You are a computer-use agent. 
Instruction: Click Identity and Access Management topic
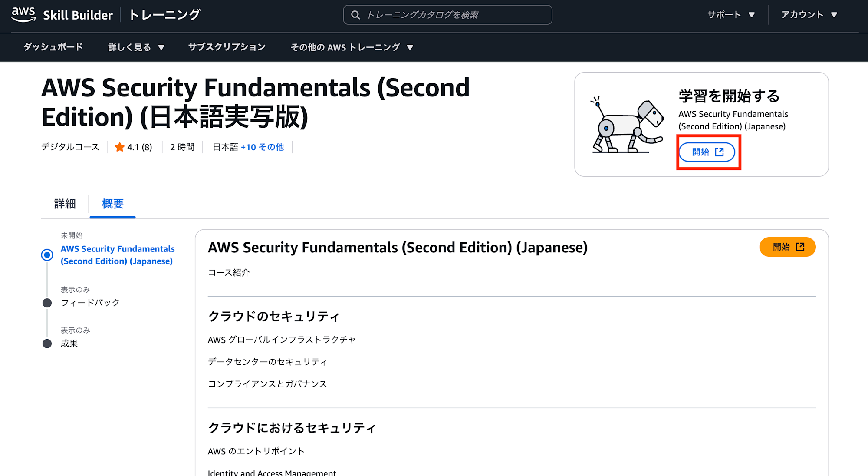[x=272, y=473]
